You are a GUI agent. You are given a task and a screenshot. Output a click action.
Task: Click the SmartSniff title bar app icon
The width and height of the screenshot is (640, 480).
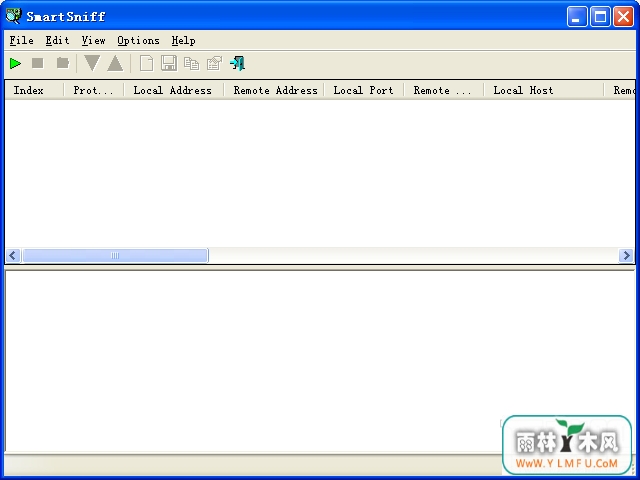(13, 16)
